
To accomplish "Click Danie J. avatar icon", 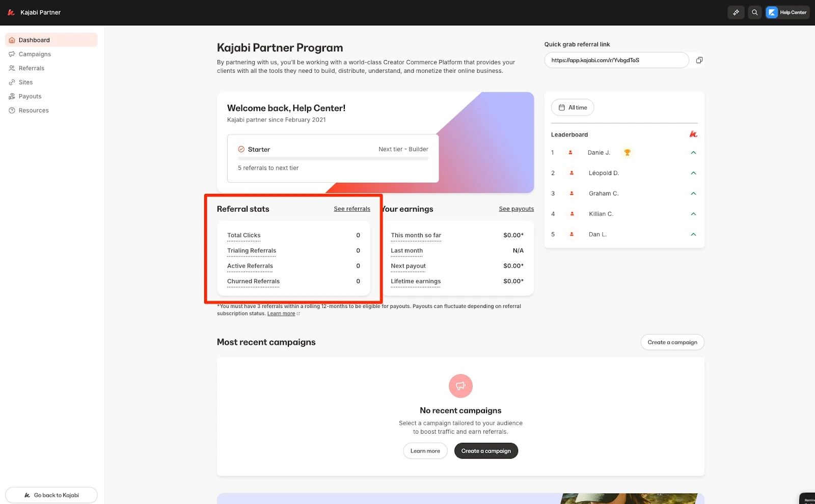I will click(570, 152).
